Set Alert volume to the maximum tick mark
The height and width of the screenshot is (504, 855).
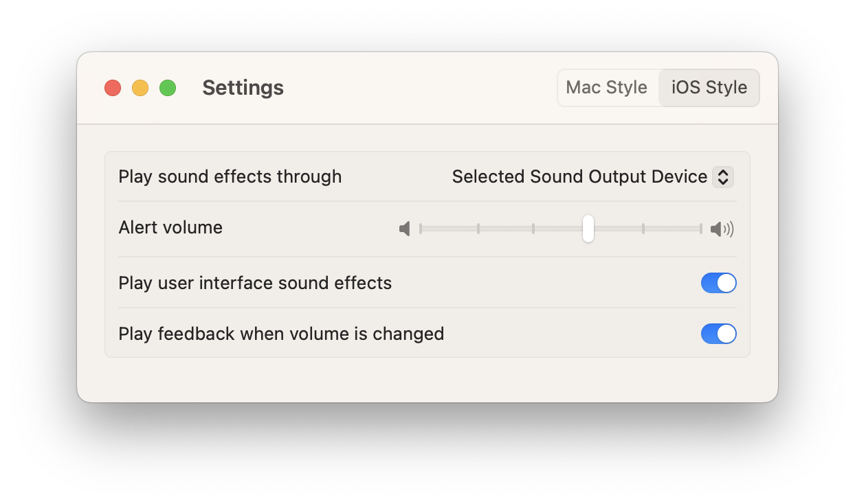click(x=701, y=229)
